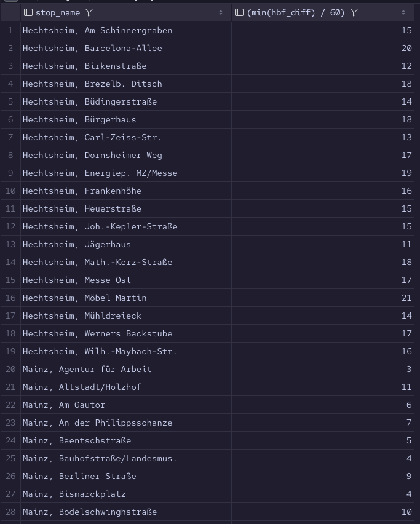Screen dimensions: 420x524
Task: Select row number 16 in the gutter
Action: (10, 298)
